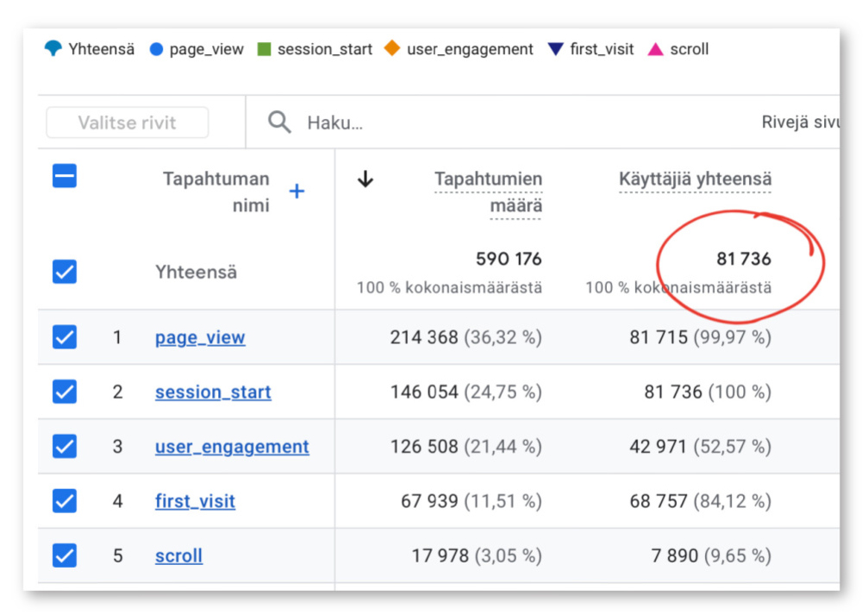Image resolution: width=868 pixels, height=615 pixels.
Task: Click the orange user_engagement legend diamond
Action: [x=392, y=49]
